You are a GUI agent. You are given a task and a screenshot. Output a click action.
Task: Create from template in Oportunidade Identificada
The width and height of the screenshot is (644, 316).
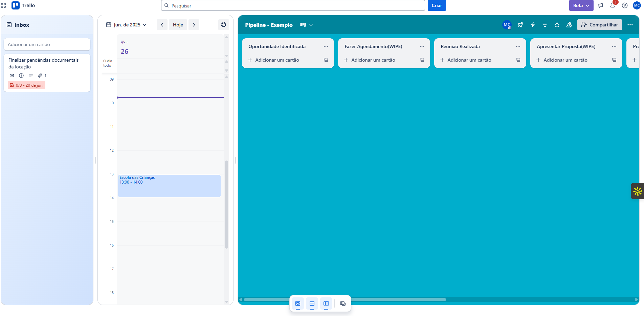(326, 60)
